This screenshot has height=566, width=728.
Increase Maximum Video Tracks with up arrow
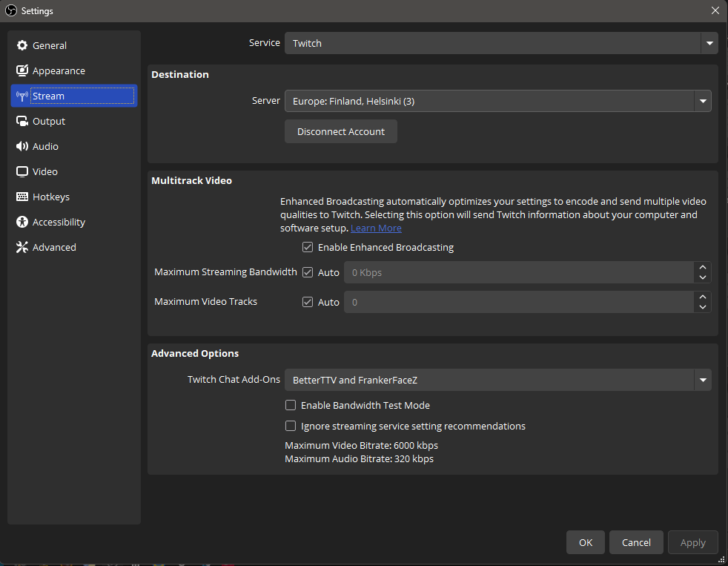tap(703, 297)
